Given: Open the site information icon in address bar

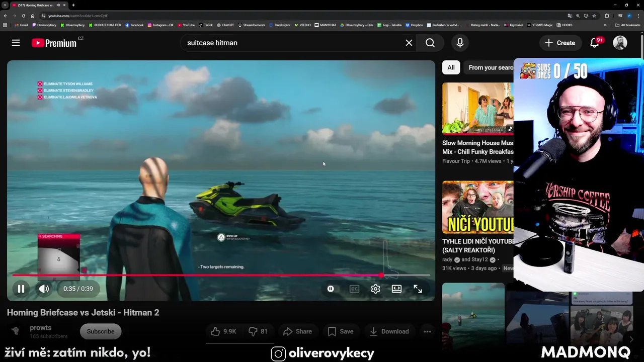Looking at the screenshot, I should point(44,16).
